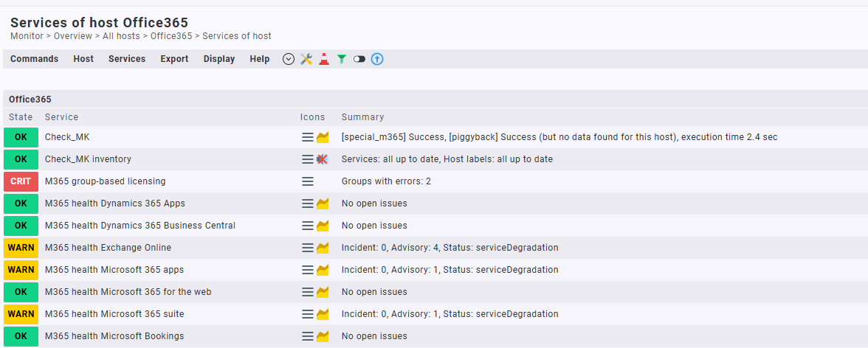Go to Monitor in the breadcrumb

tap(27, 36)
